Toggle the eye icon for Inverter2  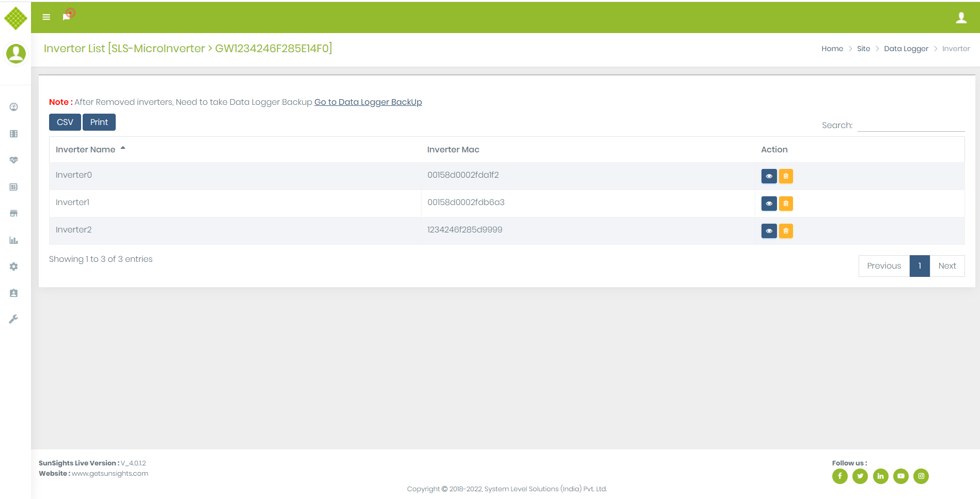tap(769, 231)
